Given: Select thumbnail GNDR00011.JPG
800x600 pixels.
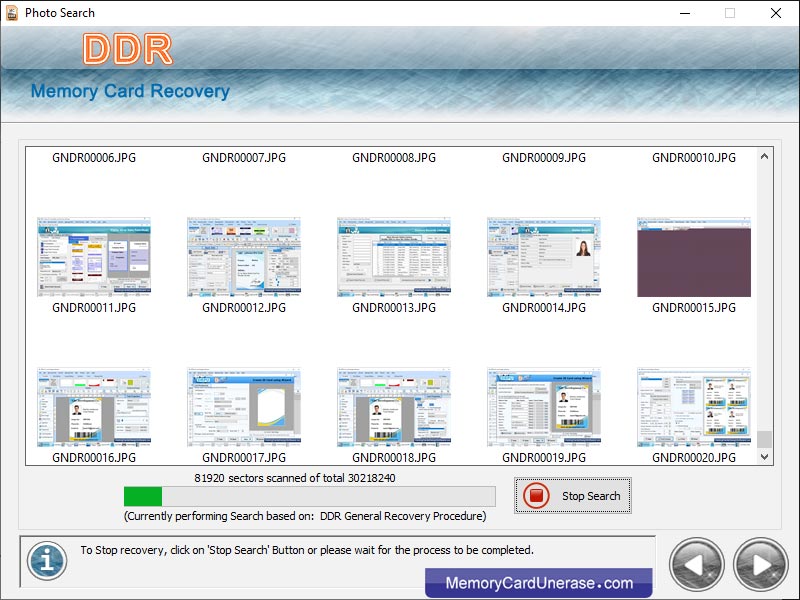Looking at the screenshot, I should click(x=94, y=257).
